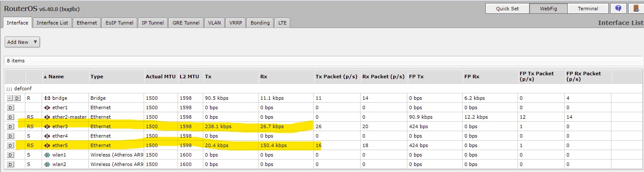
Task: Click the 238.1 kbps Tx value
Action: [218, 126]
